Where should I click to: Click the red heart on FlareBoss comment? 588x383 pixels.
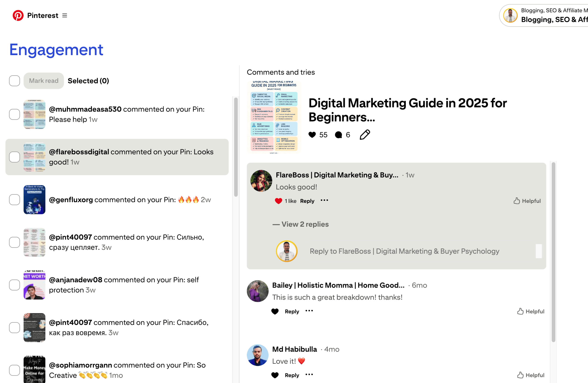click(x=278, y=201)
